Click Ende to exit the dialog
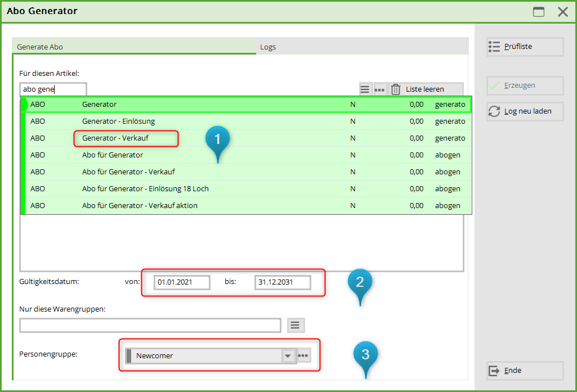 (x=525, y=371)
